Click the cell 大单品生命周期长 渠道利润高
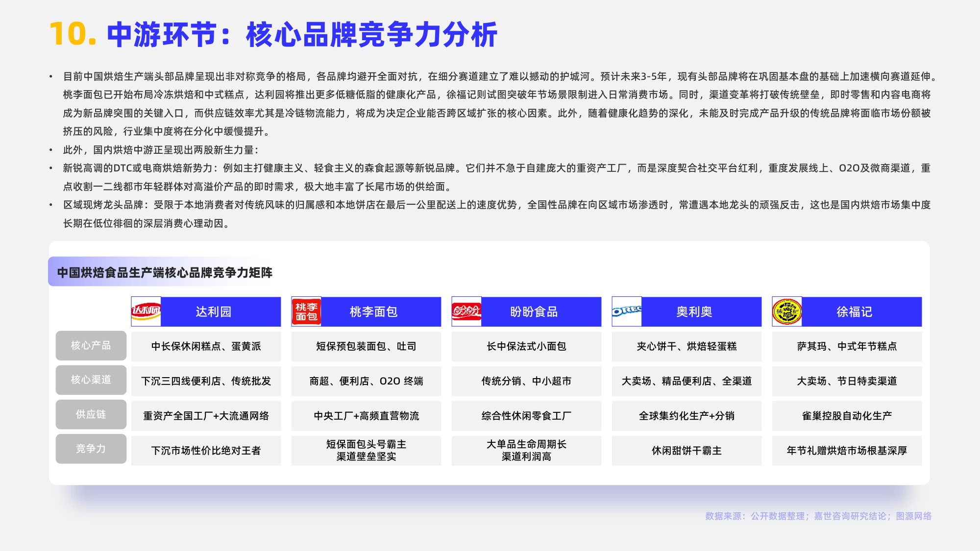 [x=526, y=451]
